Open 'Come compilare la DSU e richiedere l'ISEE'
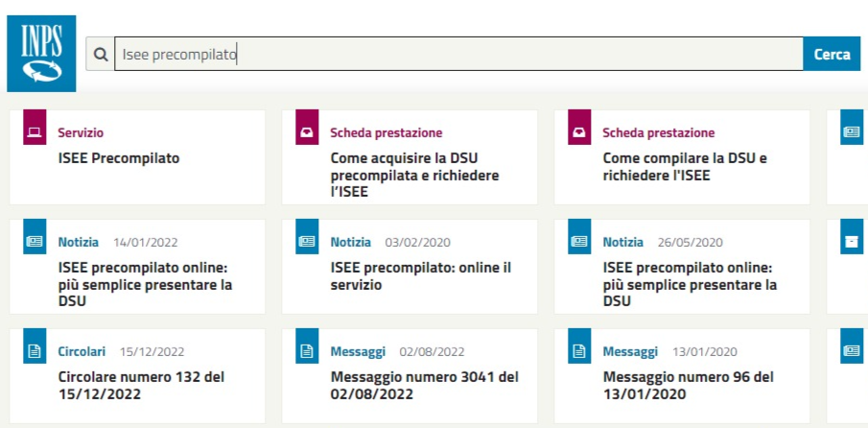 685,167
